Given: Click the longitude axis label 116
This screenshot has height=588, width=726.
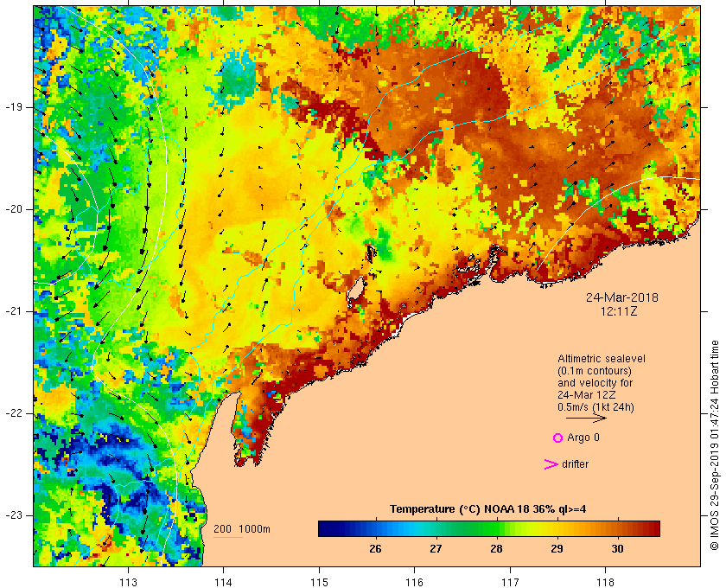Looking at the screenshot, I should 414,582.
